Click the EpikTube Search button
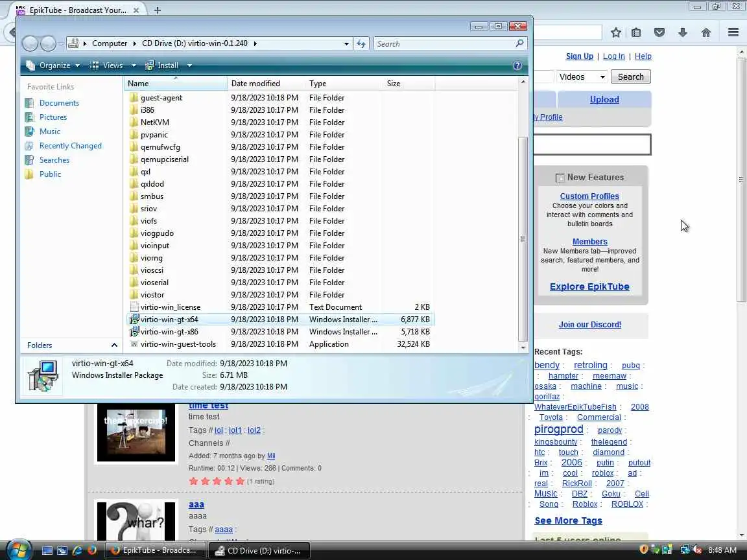This screenshot has height=560, width=747. [x=631, y=76]
